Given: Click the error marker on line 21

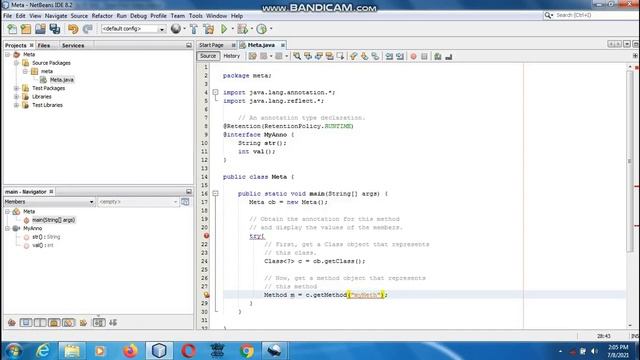Looking at the screenshot, I should 207,236.
